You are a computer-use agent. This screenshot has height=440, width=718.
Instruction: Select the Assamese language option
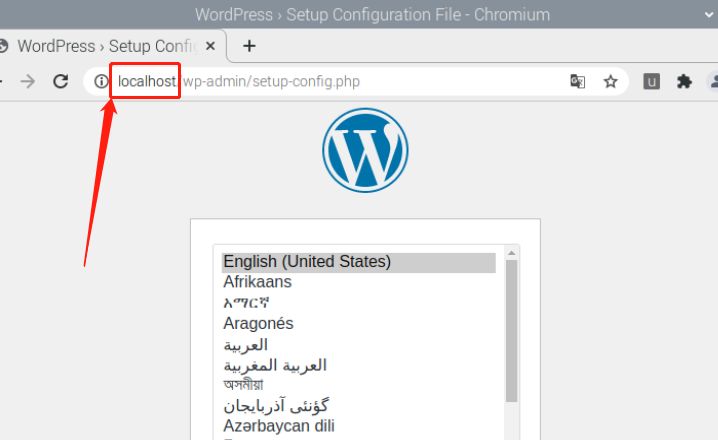pos(359,385)
